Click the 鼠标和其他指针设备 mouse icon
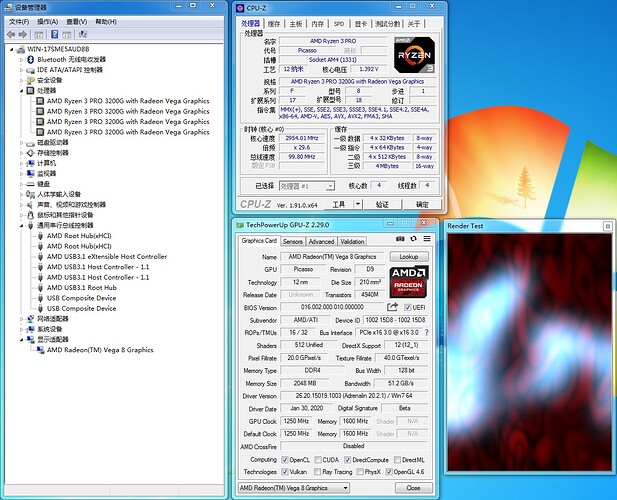The width and height of the screenshot is (617, 500). (x=30, y=215)
